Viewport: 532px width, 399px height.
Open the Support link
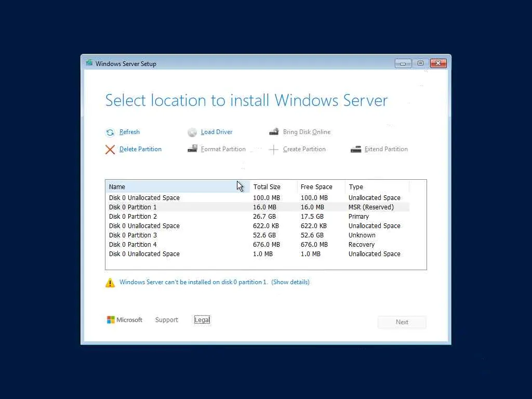point(167,320)
